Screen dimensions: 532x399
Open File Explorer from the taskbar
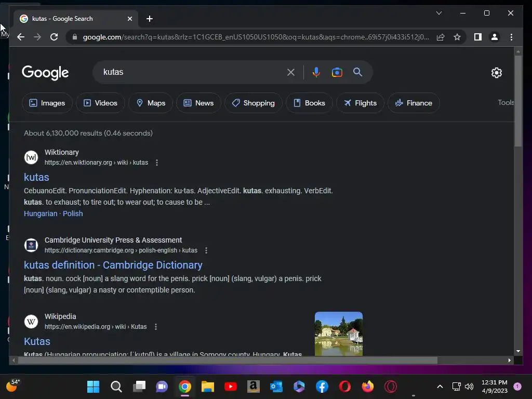(x=208, y=387)
